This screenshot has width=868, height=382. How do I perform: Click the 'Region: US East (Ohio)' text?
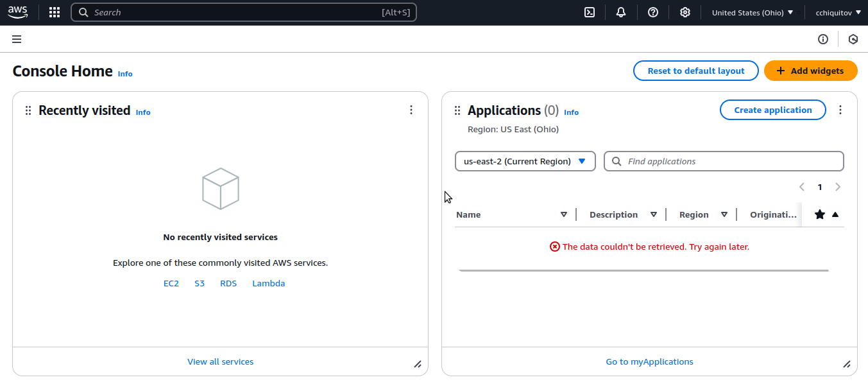click(x=513, y=129)
